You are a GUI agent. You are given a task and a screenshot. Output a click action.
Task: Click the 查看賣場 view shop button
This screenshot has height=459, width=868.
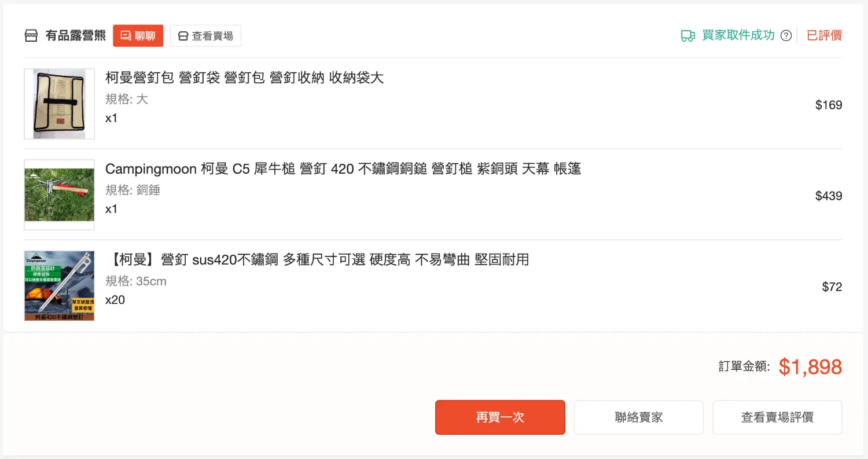[x=205, y=36]
